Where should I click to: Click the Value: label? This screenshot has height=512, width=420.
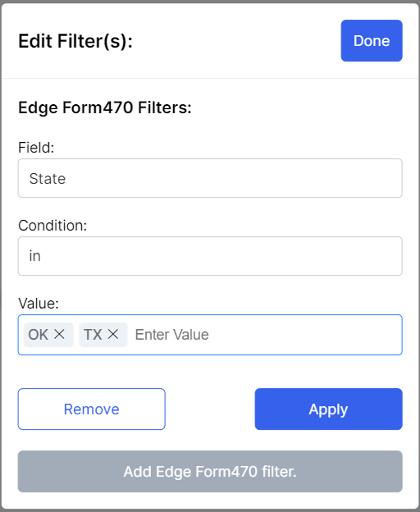click(39, 304)
